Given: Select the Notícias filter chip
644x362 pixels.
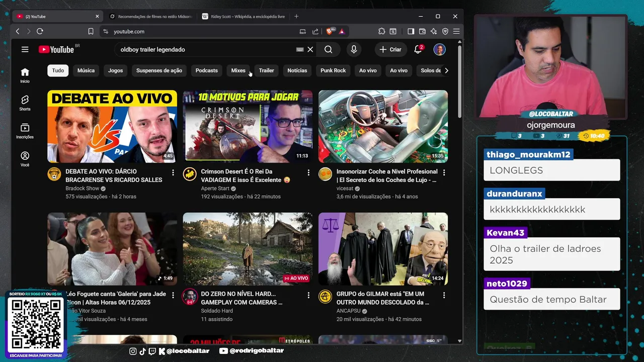Looking at the screenshot, I should point(297,70).
